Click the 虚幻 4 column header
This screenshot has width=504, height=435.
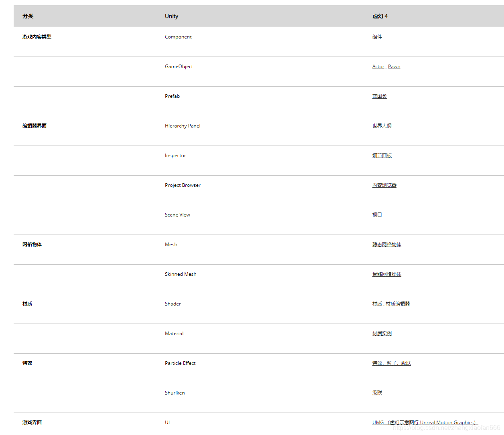pyautogui.click(x=380, y=16)
